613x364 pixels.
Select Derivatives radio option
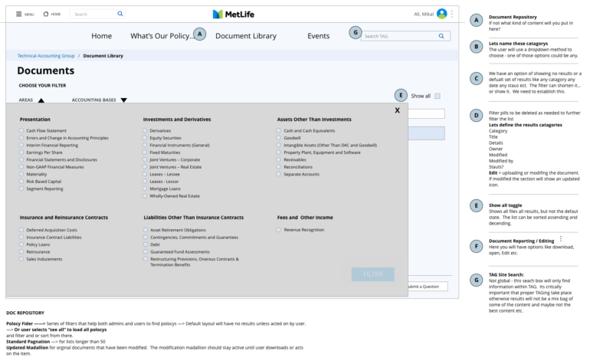[x=145, y=130]
